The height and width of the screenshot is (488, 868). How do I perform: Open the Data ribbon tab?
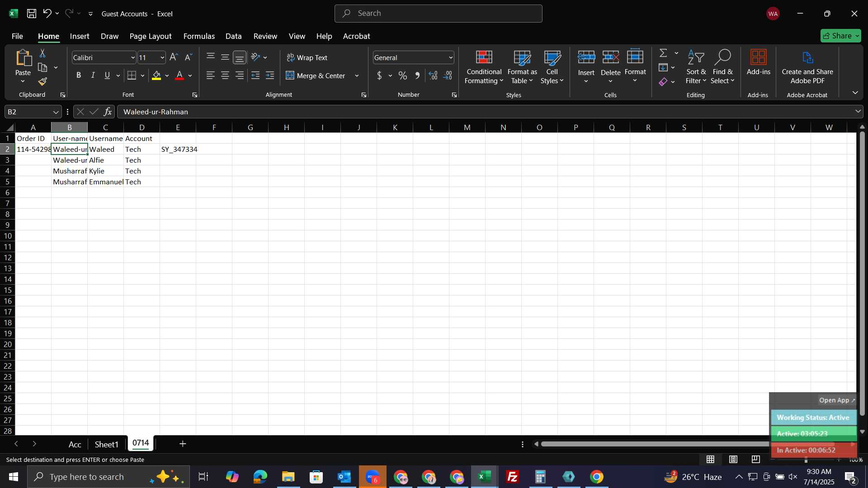[233, 36]
